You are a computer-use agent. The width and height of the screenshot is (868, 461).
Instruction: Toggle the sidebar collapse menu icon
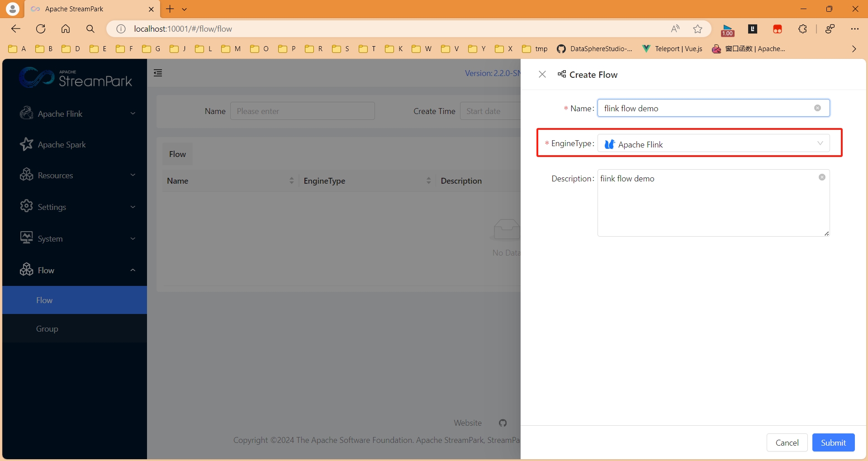click(x=158, y=73)
